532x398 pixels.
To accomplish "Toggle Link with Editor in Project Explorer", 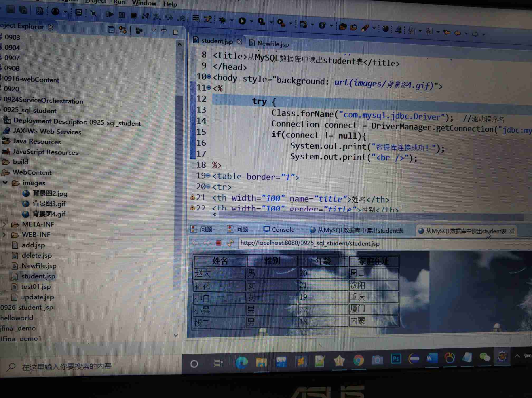I will (123, 30).
